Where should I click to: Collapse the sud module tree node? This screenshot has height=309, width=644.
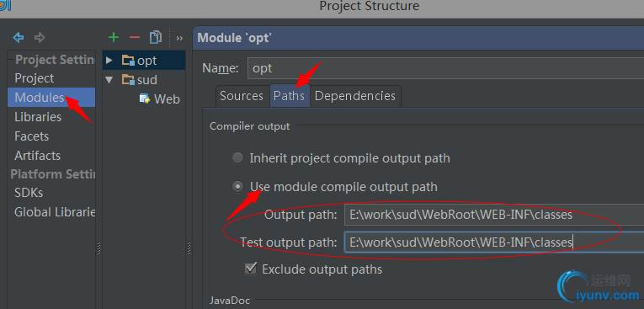tap(109, 80)
